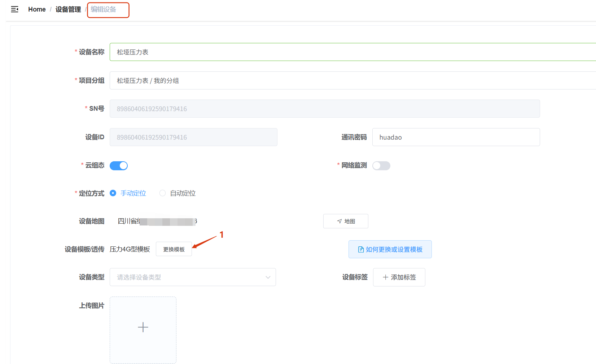Click 更换模板 button
Screen dimensions: 596x364
[174, 249]
